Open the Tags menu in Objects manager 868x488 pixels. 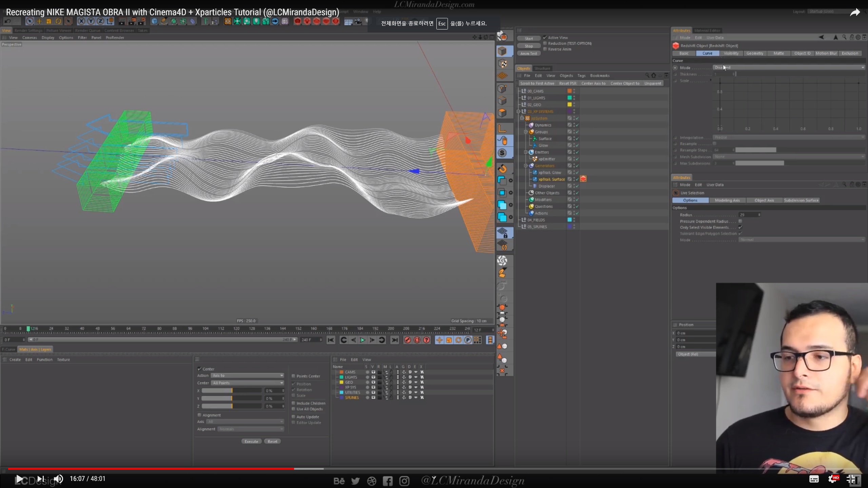581,76
